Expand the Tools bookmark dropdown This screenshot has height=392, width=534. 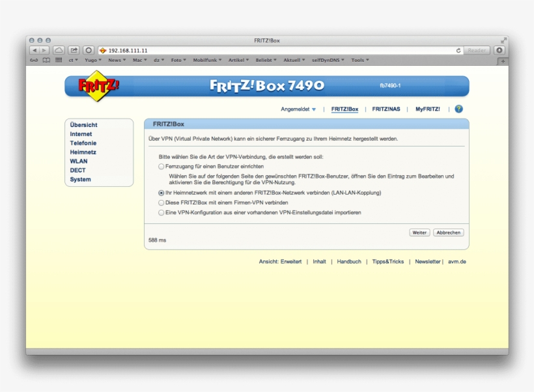point(359,59)
